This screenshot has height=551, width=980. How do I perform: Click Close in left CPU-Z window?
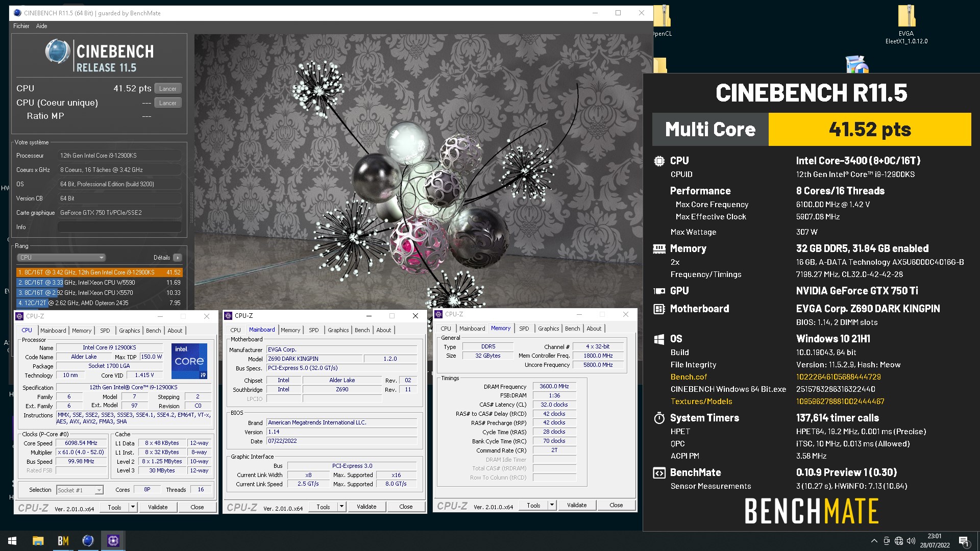(197, 507)
